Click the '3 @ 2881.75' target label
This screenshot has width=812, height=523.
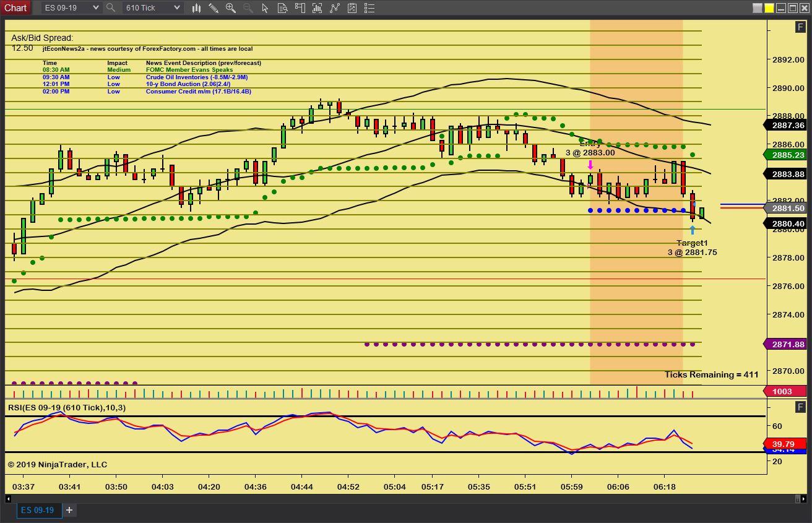click(x=692, y=252)
